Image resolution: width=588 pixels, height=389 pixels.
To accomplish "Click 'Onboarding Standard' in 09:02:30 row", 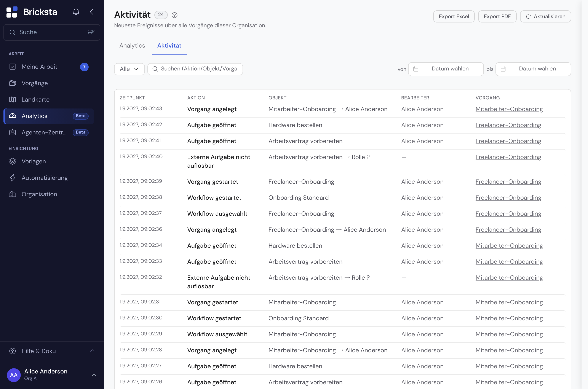I will pos(298,318).
